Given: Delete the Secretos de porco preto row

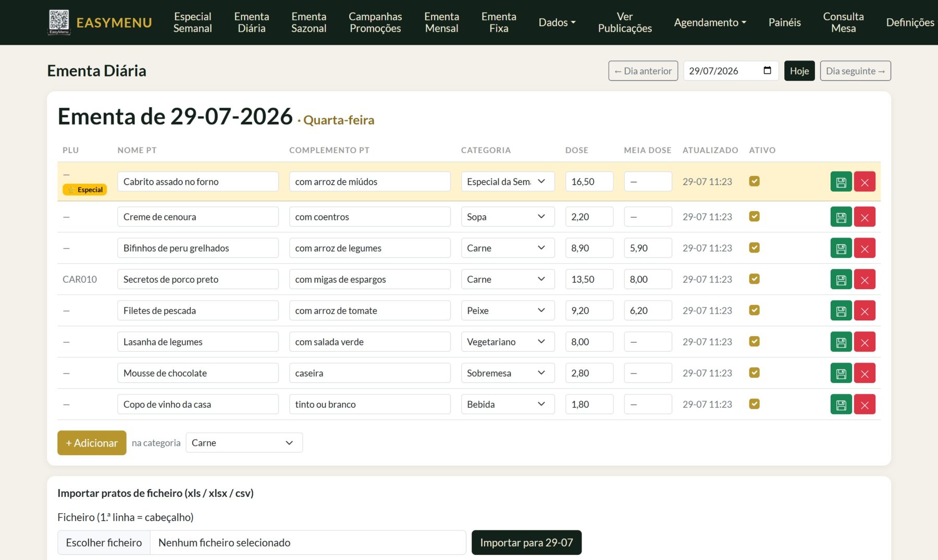Looking at the screenshot, I should (x=865, y=279).
